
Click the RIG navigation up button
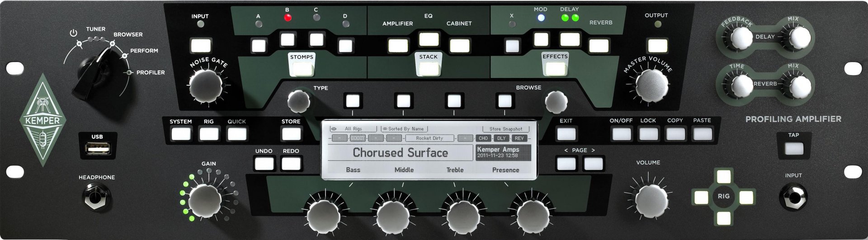(724, 176)
